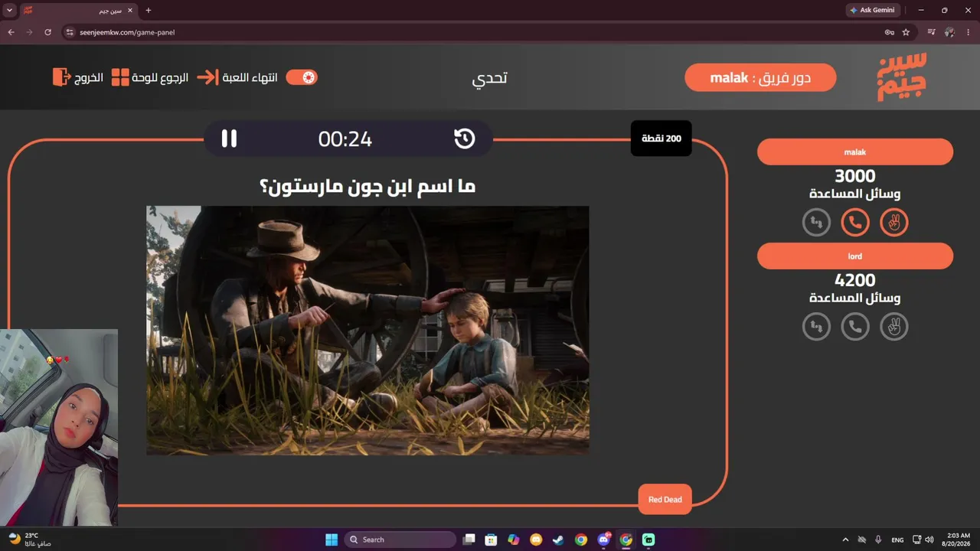Open the volume control in system tray
Viewport: 980px width, 551px height.
coord(929,540)
